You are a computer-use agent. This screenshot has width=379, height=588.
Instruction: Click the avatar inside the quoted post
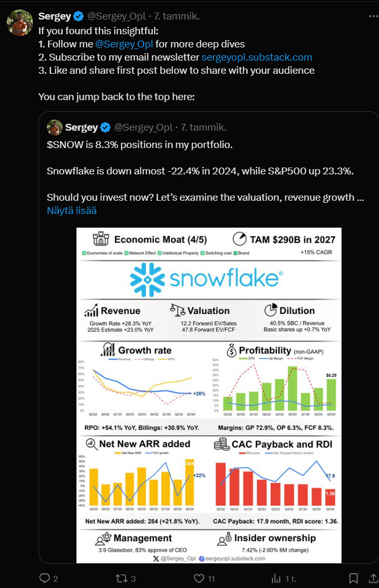[55, 128]
